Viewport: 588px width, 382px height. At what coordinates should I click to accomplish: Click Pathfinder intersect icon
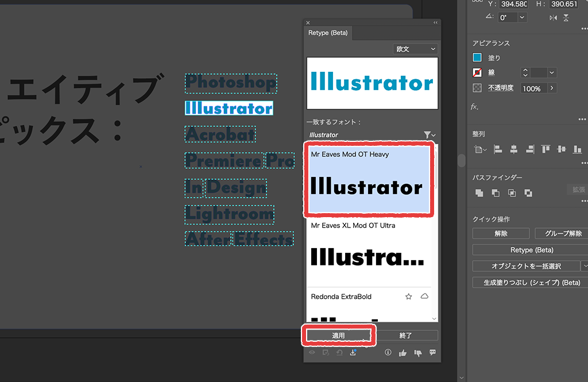click(x=512, y=193)
